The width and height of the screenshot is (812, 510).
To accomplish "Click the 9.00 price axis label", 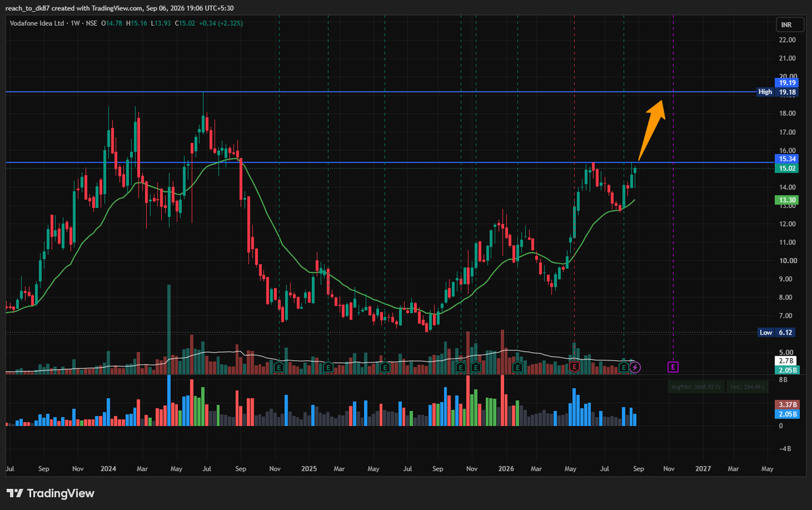I will click(x=787, y=279).
